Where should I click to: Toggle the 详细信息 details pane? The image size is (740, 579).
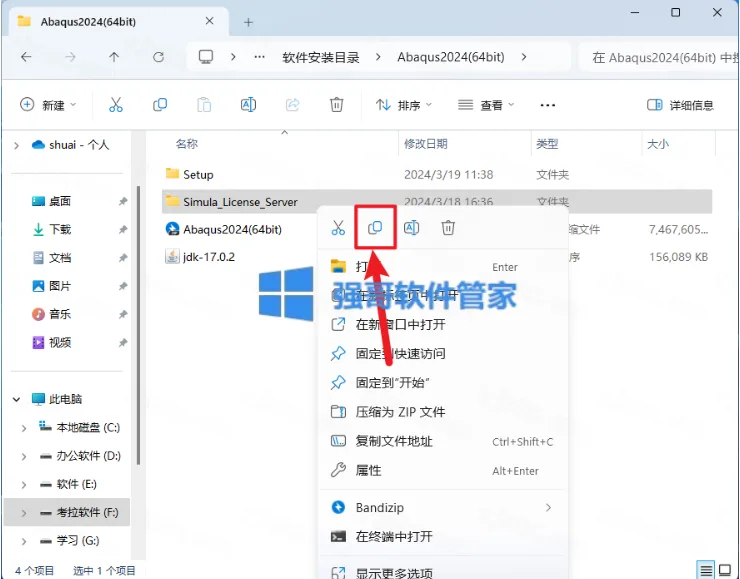[680, 105]
